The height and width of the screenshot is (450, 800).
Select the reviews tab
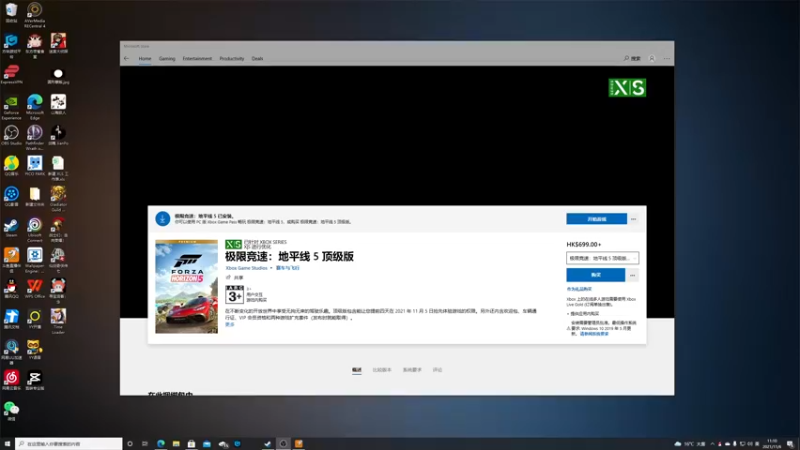pyautogui.click(x=438, y=370)
